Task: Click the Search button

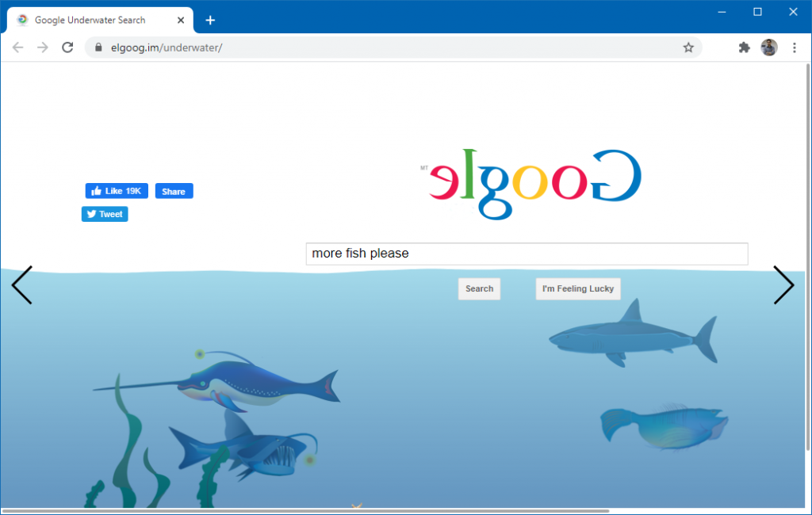Action: (479, 288)
